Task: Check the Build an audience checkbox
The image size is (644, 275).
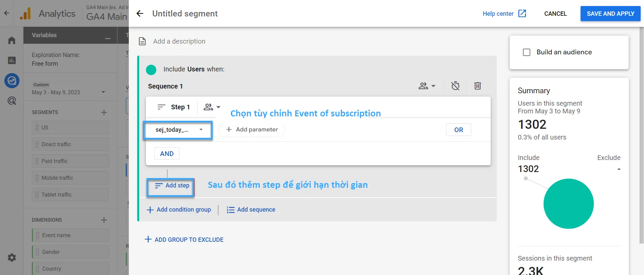Action: point(527,52)
